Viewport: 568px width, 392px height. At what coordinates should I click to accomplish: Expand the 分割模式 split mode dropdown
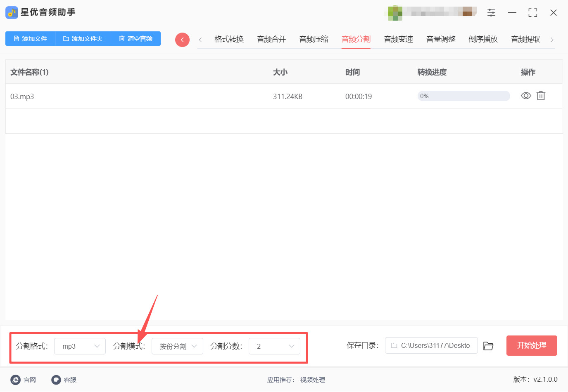click(x=177, y=346)
